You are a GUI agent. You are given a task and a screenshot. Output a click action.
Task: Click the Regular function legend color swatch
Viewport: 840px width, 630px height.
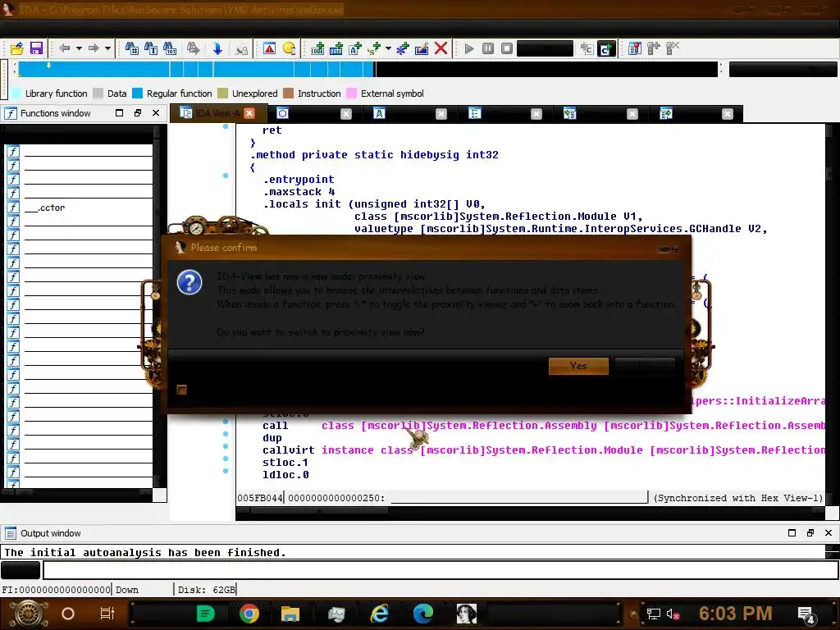coord(137,94)
